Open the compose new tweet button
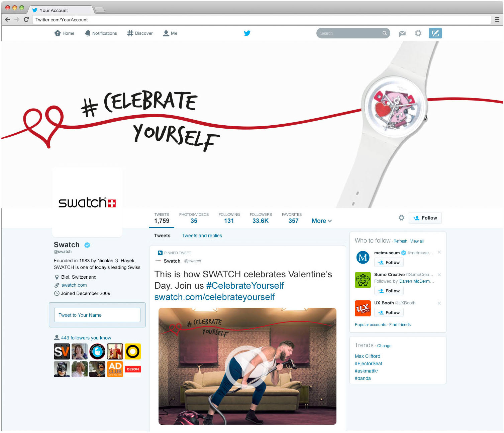Image resolution: width=504 pixels, height=433 pixels. (x=435, y=33)
